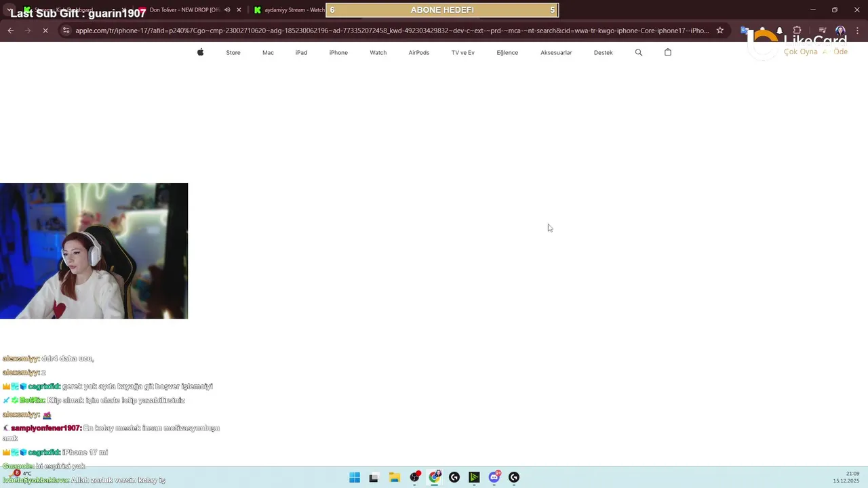Open the Chrome three-dot menu
Screen dimensions: 868x488
coord(857,30)
